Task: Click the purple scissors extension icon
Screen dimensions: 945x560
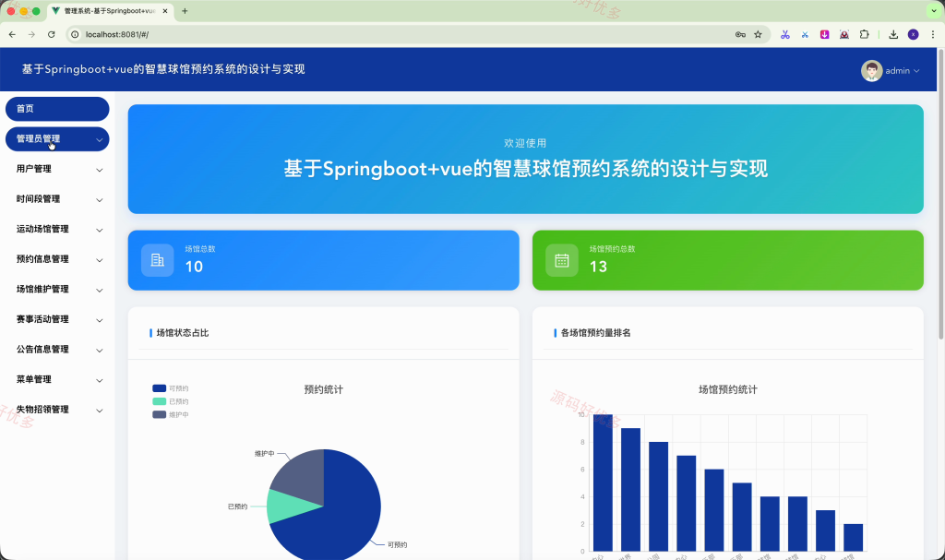Action: click(784, 34)
